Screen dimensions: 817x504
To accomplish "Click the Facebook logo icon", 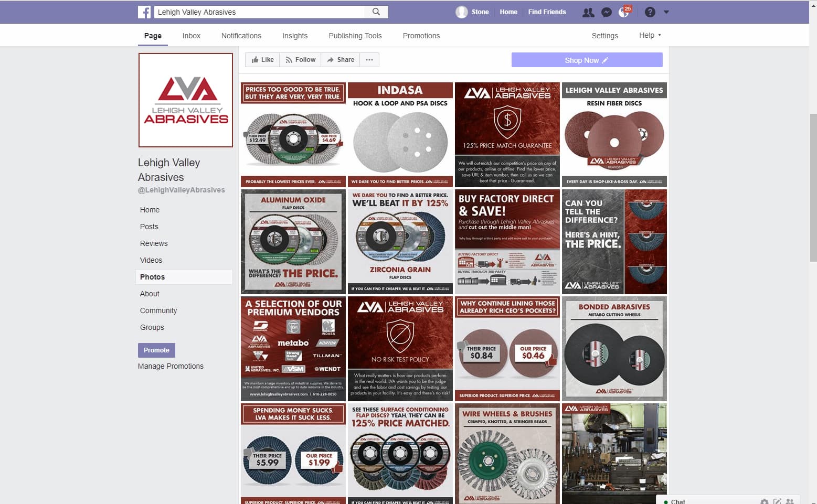I will (144, 12).
